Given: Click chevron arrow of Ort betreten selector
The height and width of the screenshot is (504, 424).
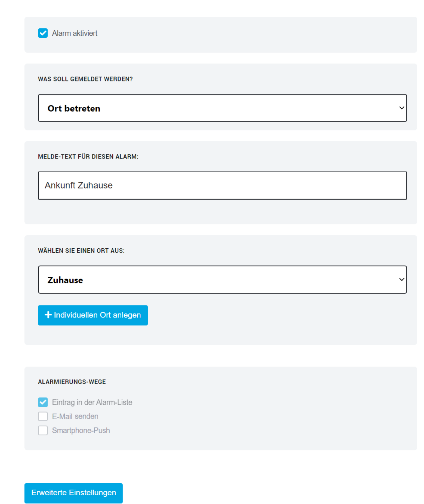Looking at the screenshot, I should (402, 108).
